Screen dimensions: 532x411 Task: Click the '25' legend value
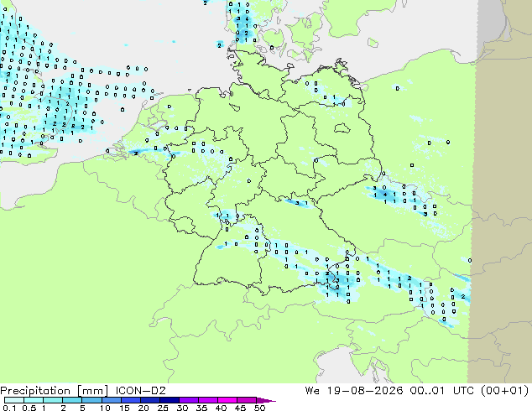tap(163, 408)
